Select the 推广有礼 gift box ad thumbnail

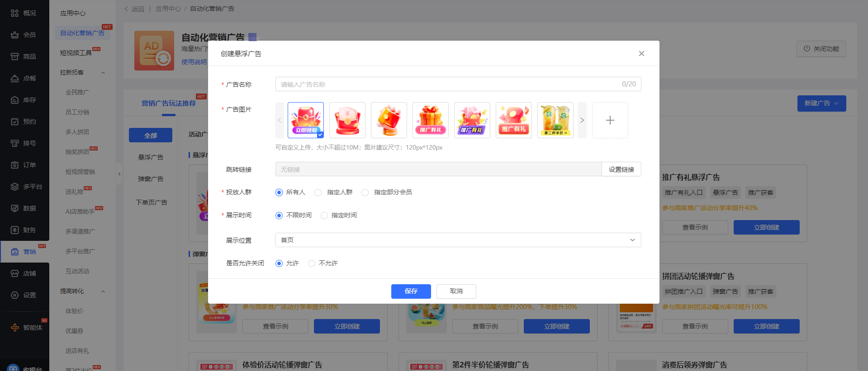430,120
